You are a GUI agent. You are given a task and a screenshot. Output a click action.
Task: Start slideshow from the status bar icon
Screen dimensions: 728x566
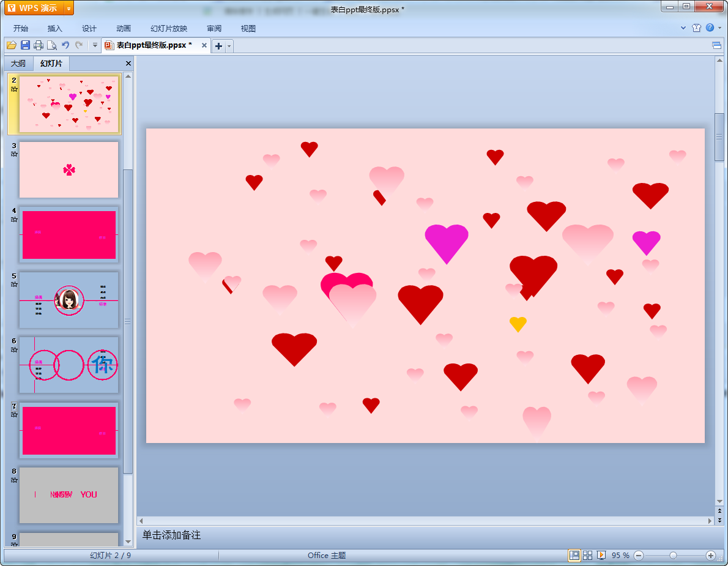pyautogui.click(x=601, y=556)
